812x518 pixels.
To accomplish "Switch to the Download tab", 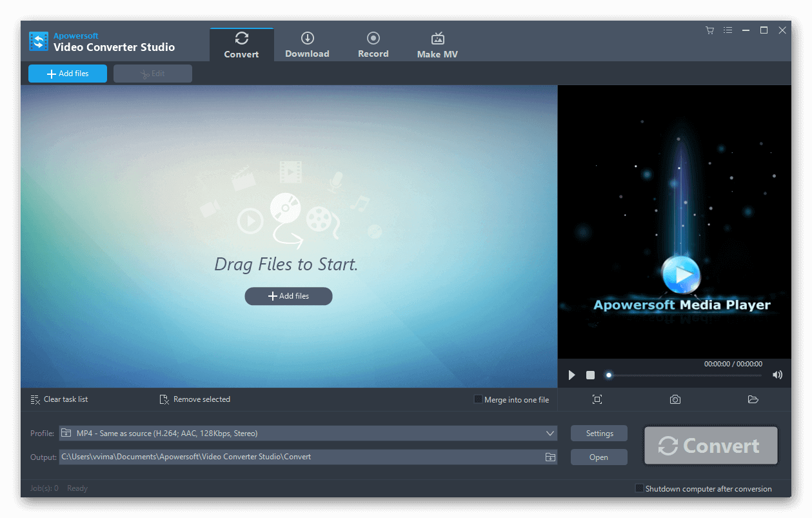I will (307, 45).
